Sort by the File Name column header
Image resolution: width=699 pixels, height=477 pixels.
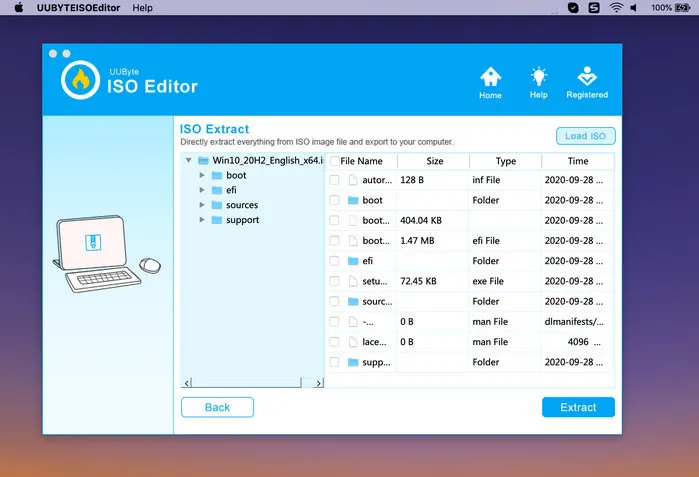tap(362, 161)
